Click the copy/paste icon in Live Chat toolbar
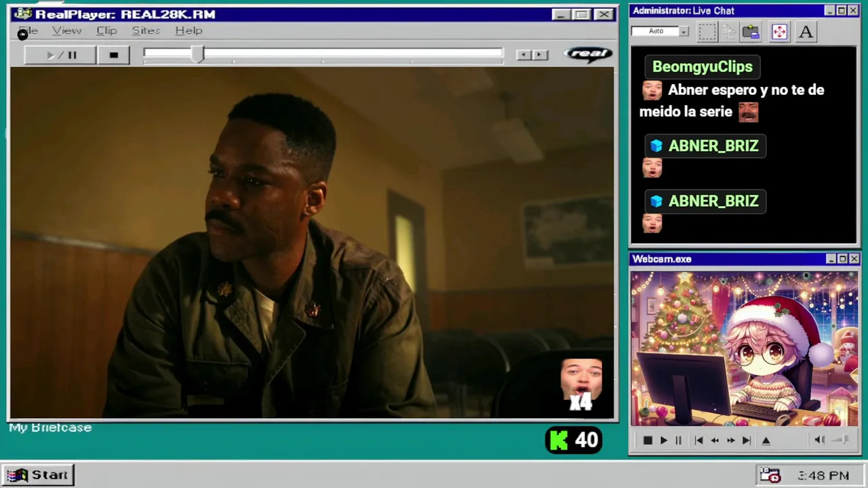The image size is (868, 488). 729,31
